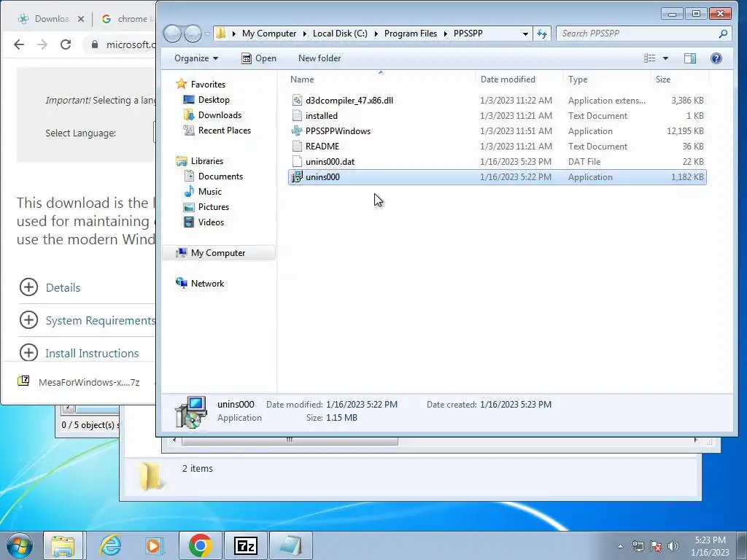Open the Pictures library

(214, 206)
